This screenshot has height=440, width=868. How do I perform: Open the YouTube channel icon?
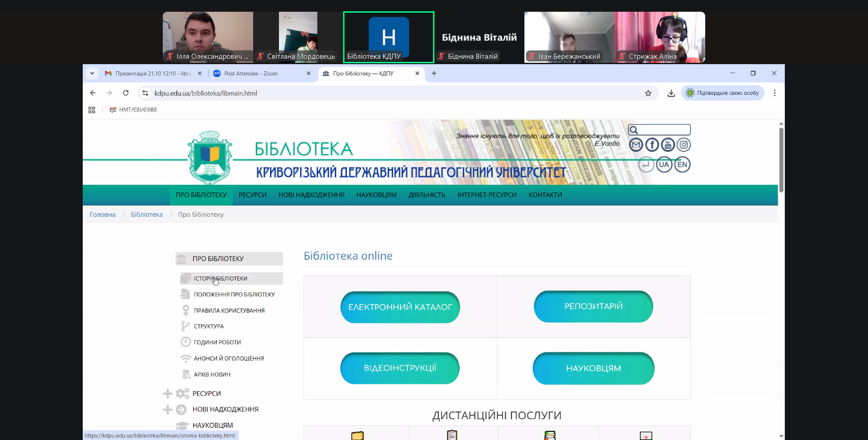[668, 145]
